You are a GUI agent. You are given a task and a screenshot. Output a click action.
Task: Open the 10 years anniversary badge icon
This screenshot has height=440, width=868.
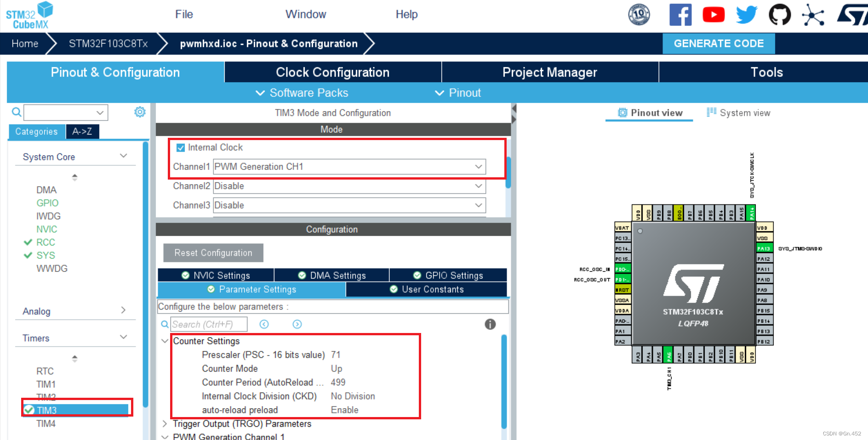[x=639, y=14]
